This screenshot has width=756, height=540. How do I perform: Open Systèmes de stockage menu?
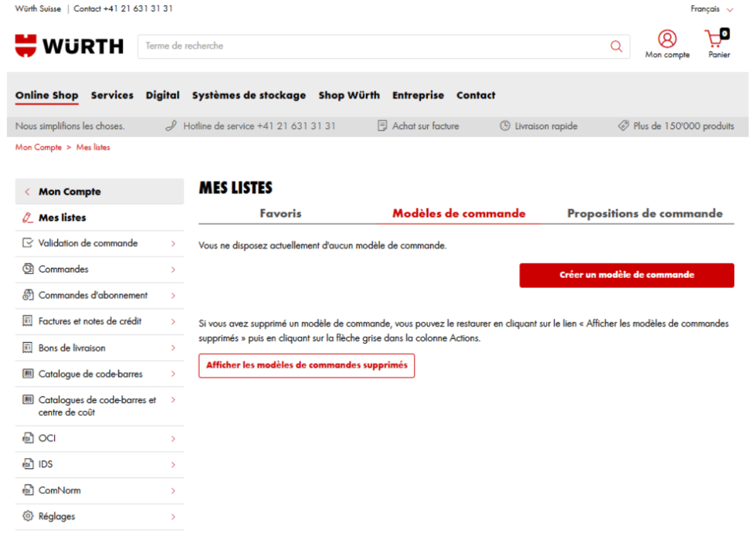249,95
